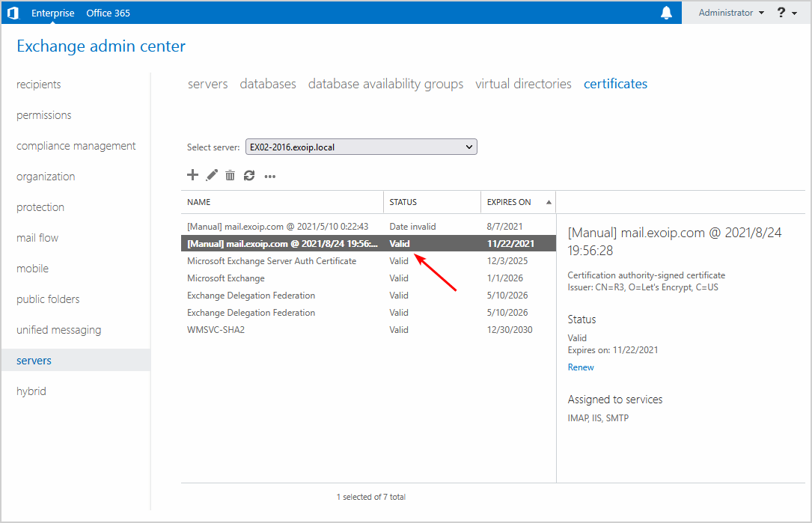Select certificate dated 2021/5/10 0:22:43

[x=368, y=226]
